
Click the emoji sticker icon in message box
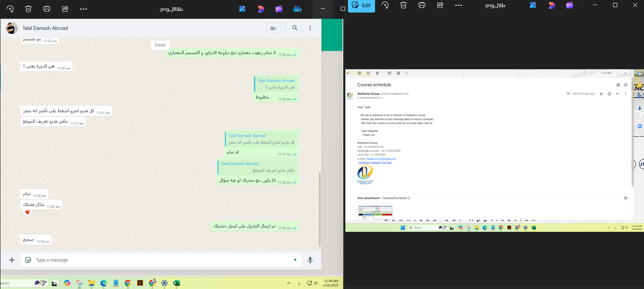coord(28,260)
